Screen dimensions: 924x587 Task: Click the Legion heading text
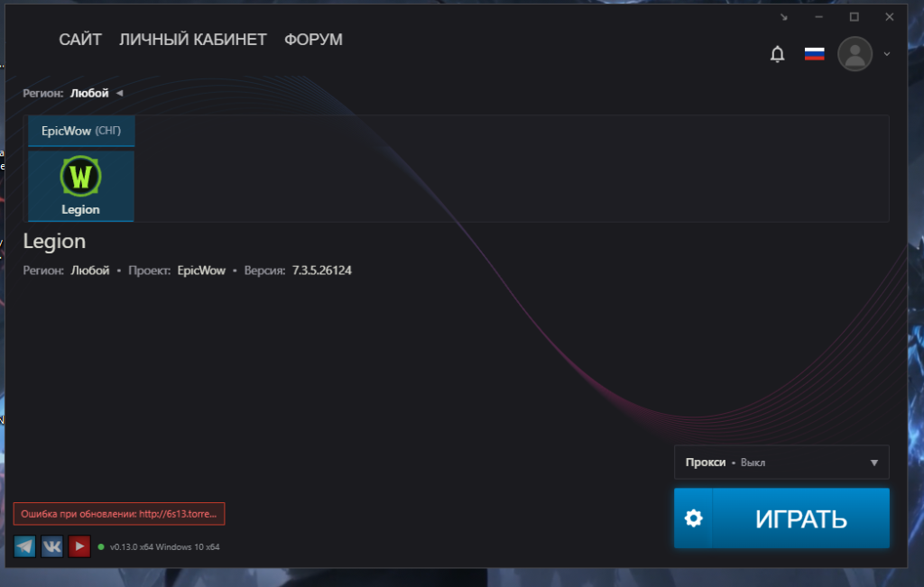click(x=54, y=242)
